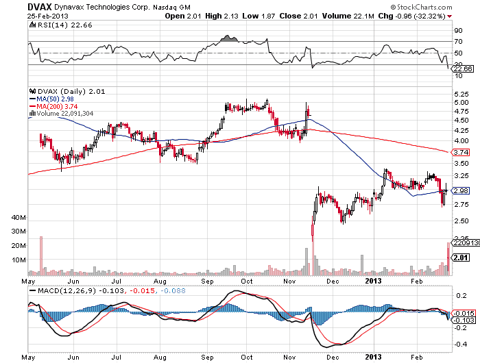Click the price axis label 5.00
This screenshot has height=363, width=480.
point(461,103)
